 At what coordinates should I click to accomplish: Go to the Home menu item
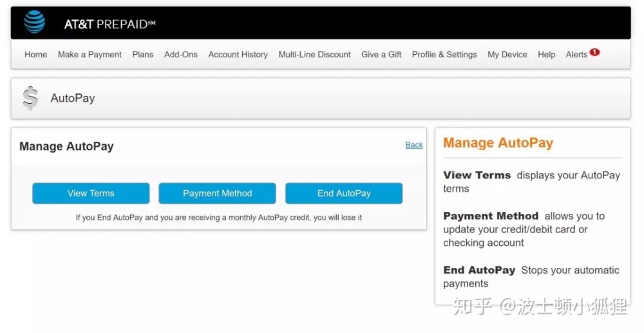tap(35, 55)
